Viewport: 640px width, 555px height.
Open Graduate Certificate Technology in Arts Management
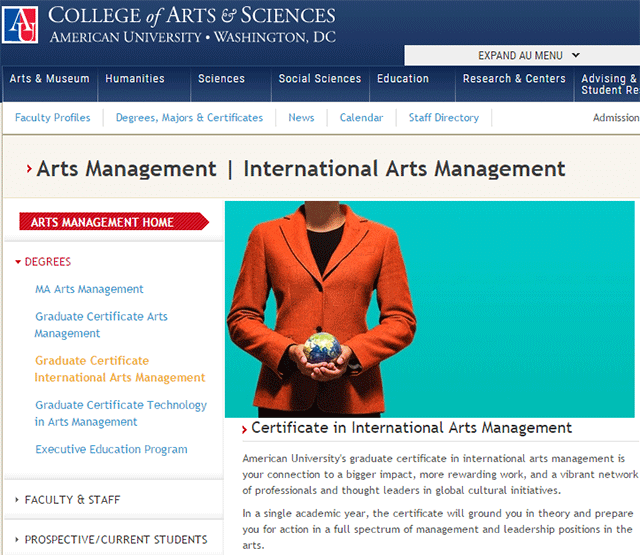tap(121, 413)
